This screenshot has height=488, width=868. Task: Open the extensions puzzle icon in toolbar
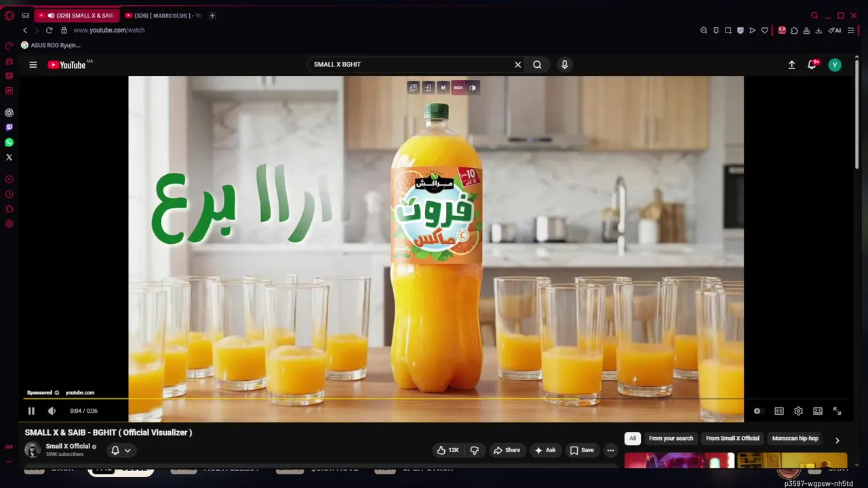[x=794, y=30]
